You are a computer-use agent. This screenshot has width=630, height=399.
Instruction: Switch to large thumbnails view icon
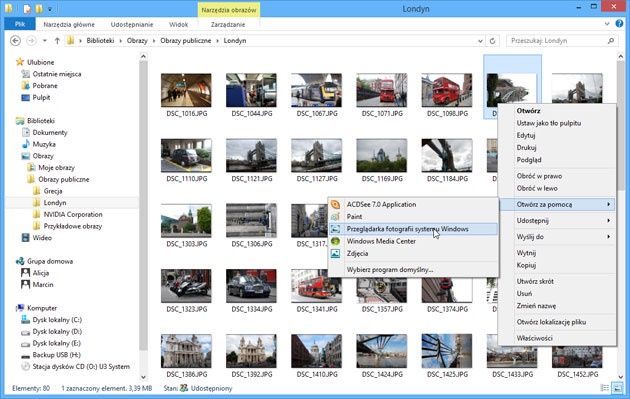(x=617, y=388)
